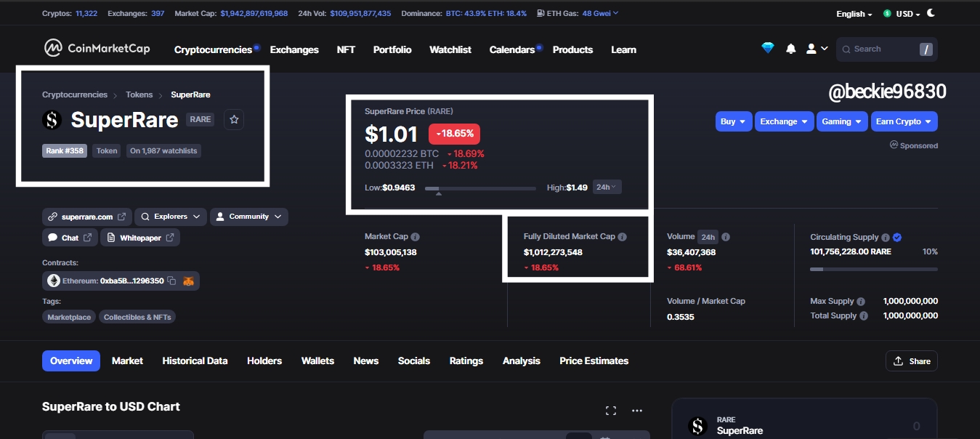Open NFT nav menu

click(x=346, y=49)
